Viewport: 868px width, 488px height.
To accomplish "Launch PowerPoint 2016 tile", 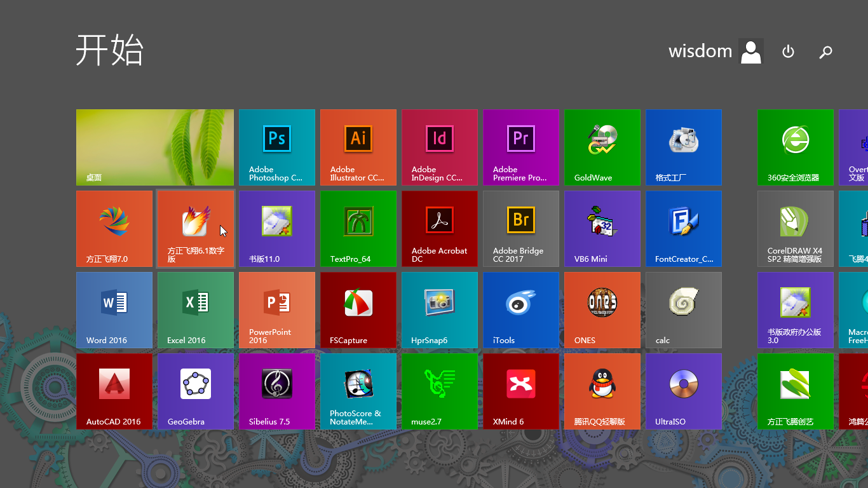I will pos(277,310).
